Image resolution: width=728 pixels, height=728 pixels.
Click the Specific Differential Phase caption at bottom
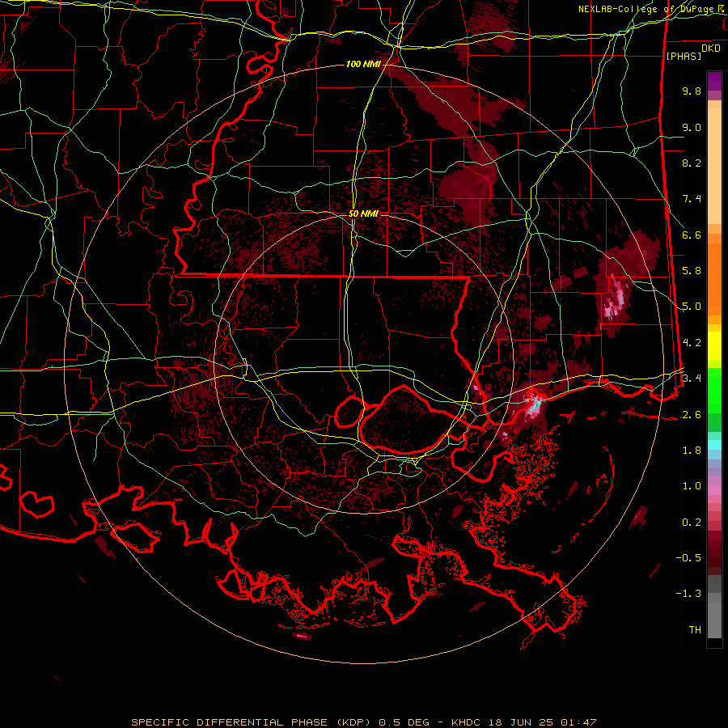click(x=363, y=722)
